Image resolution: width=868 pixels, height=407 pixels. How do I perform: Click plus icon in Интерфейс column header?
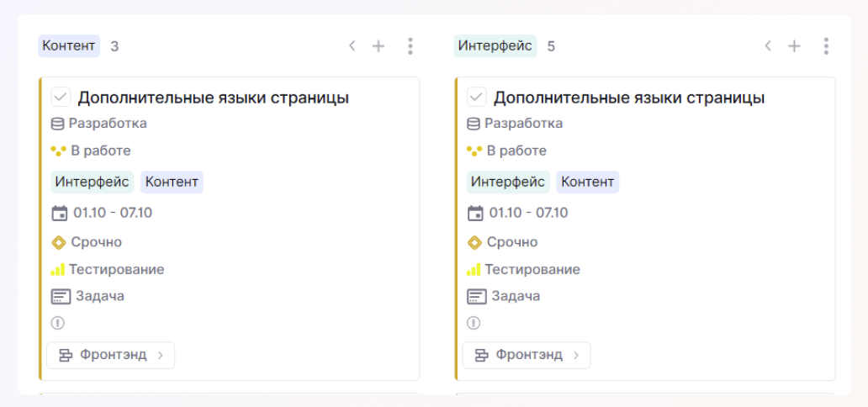[794, 46]
